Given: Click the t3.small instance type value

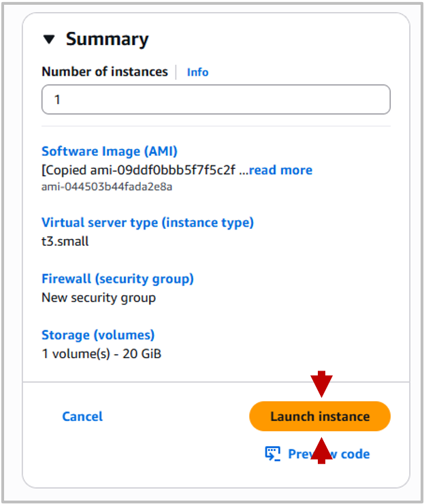Looking at the screenshot, I should click(x=65, y=241).
